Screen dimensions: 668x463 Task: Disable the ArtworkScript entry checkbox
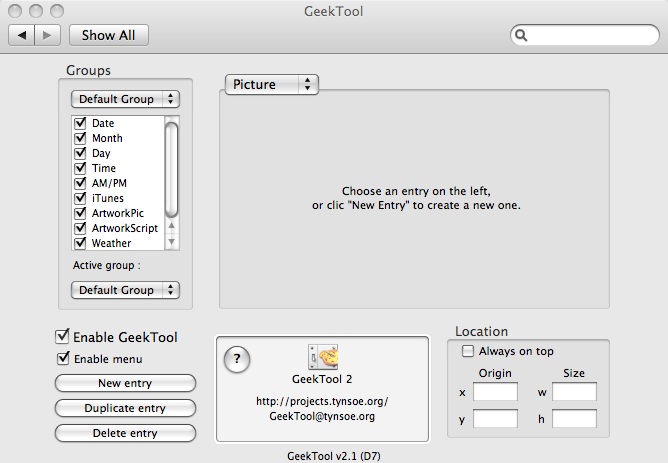pyautogui.click(x=80, y=228)
